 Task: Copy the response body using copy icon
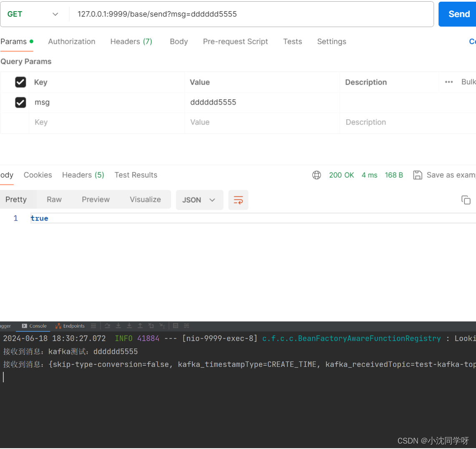pyautogui.click(x=466, y=200)
